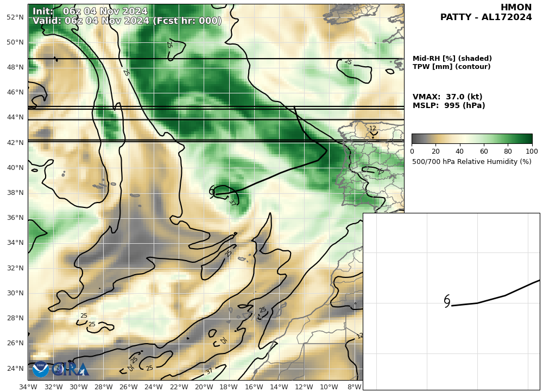Click the NOAA circular logo
Viewport: 543px width, 392px height.
point(41,369)
